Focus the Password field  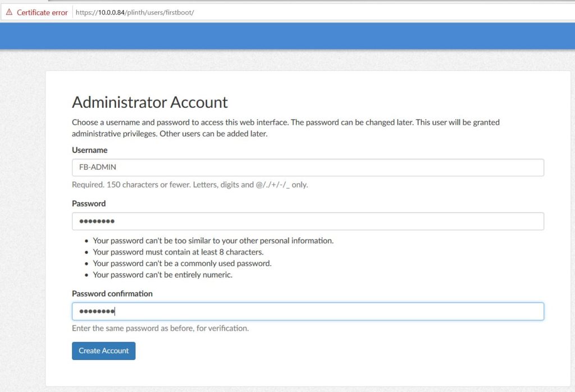pos(308,221)
